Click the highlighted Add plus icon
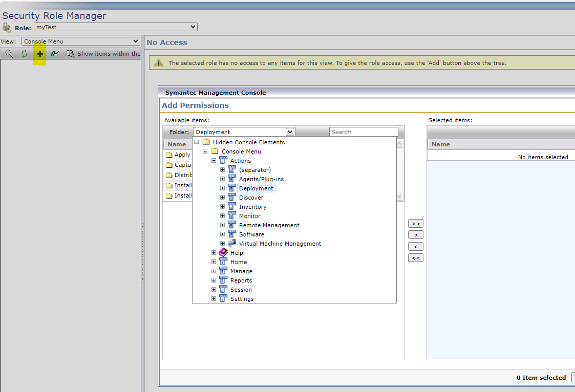 [x=39, y=54]
